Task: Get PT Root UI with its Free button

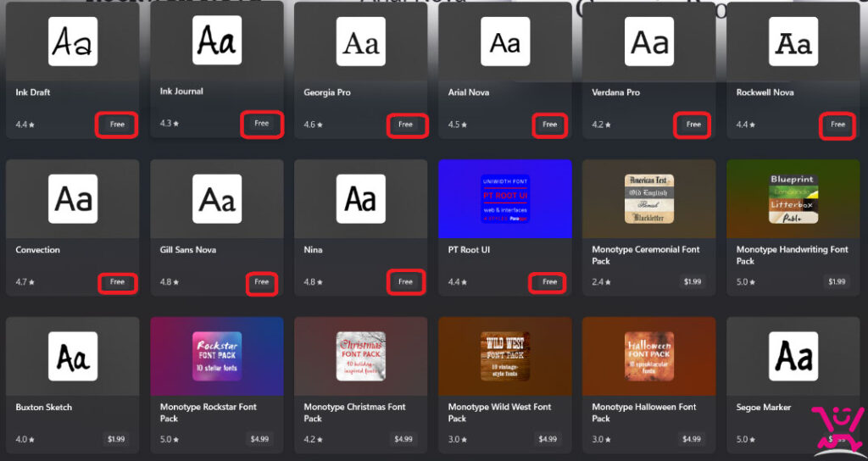Action: pyautogui.click(x=549, y=281)
